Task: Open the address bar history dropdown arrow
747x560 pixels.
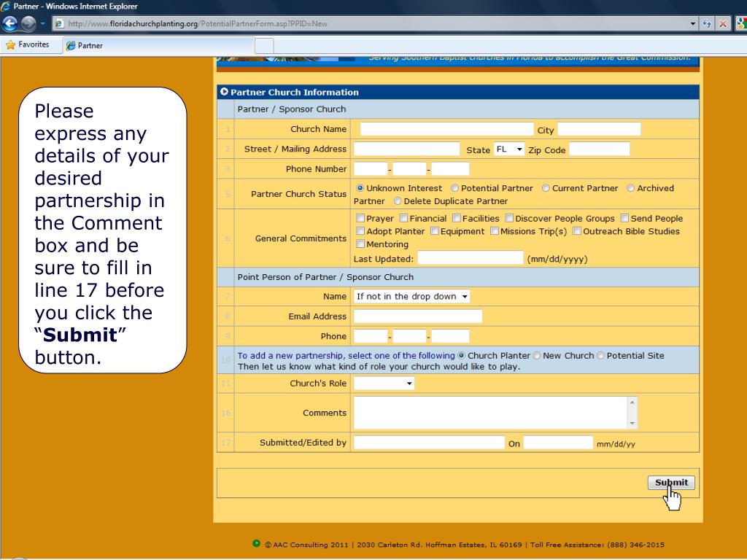Action: [x=693, y=24]
